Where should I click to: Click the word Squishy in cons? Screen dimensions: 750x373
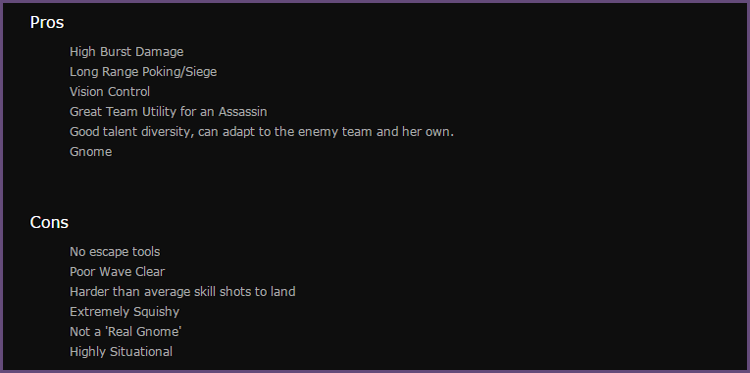(153, 312)
